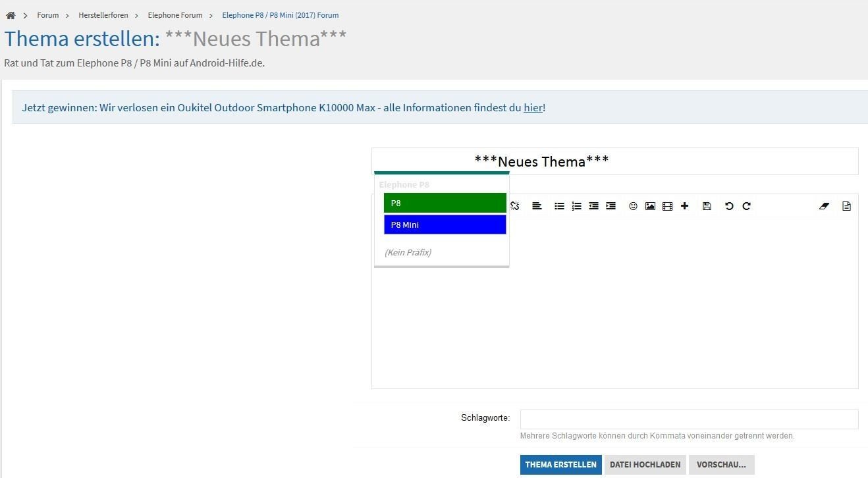
Task: Click the Schlagworte input field
Action: click(689, 419)
